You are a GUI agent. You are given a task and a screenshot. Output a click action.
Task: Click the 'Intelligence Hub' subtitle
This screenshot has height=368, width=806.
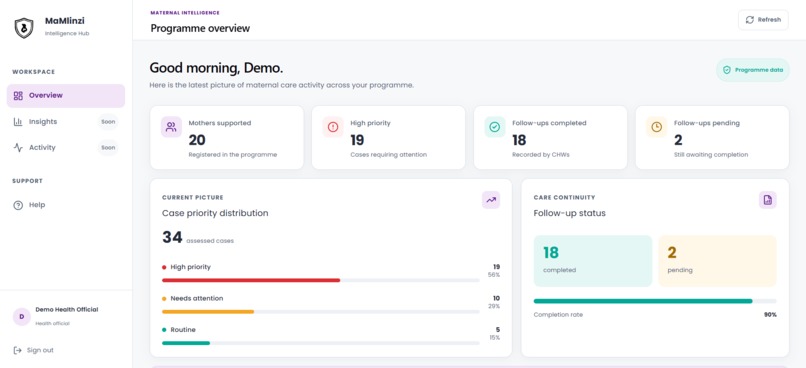pyautogui.click(x=67, y=33)
